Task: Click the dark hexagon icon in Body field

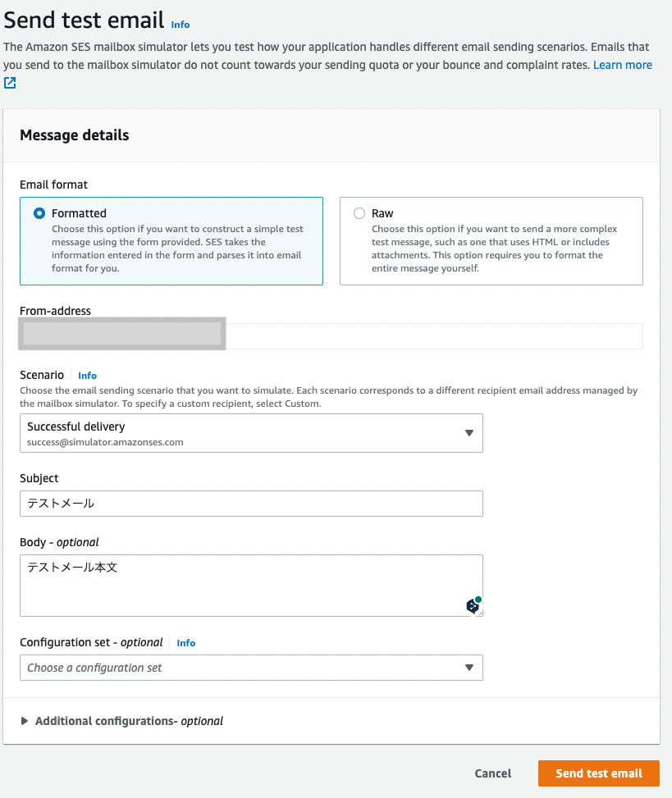Action: 473,607
